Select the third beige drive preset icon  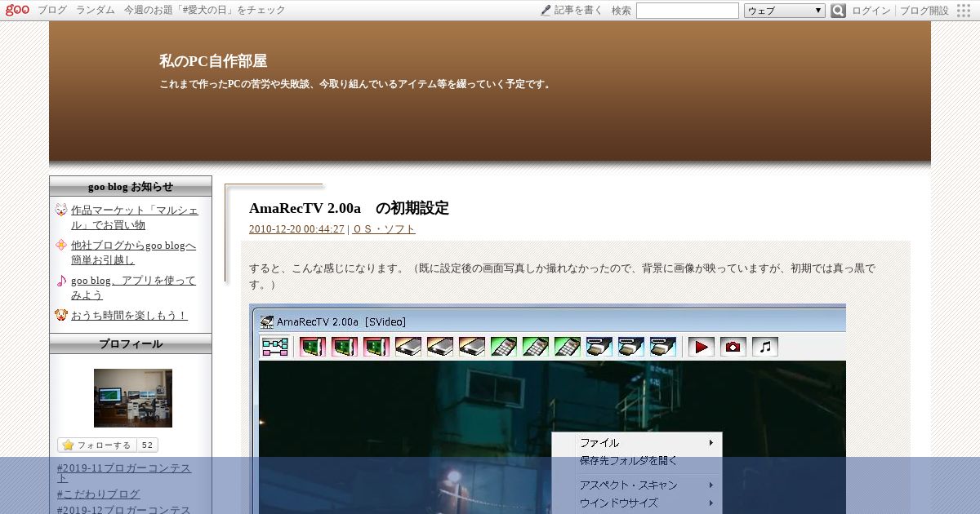click(x=472, y=347)
